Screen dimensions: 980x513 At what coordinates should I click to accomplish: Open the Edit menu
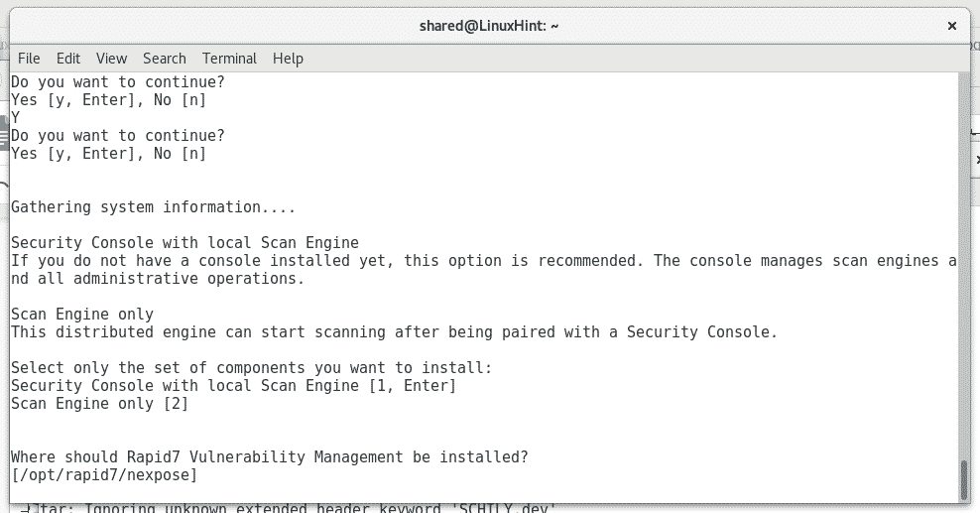point(68,59)
